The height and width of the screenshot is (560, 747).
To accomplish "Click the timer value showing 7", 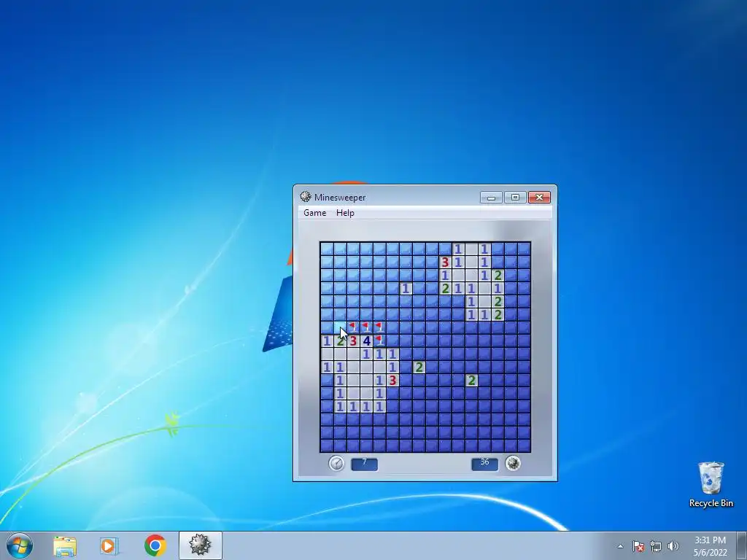I will [365, 464].
